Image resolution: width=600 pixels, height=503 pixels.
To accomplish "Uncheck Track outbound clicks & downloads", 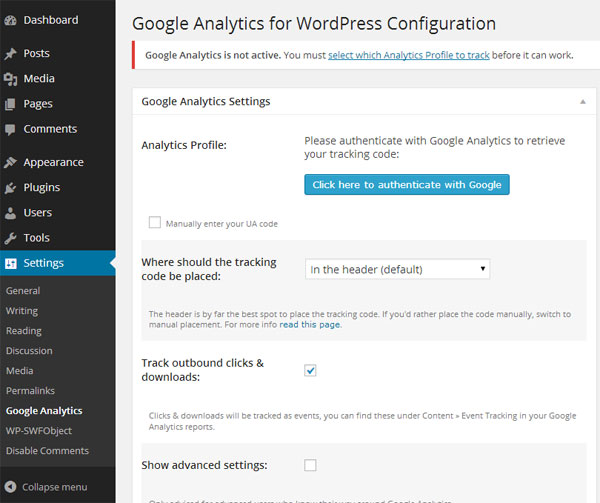I will pos(310,370).
